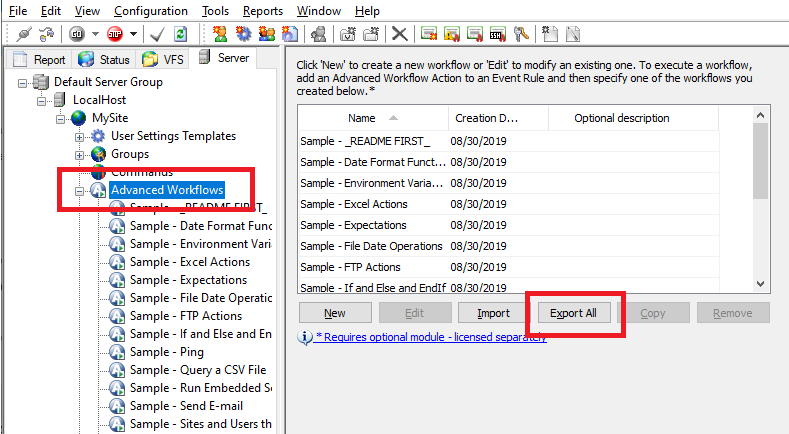
Task: Click the red STOP button in toolbar
Action: (x=116, y=34)
